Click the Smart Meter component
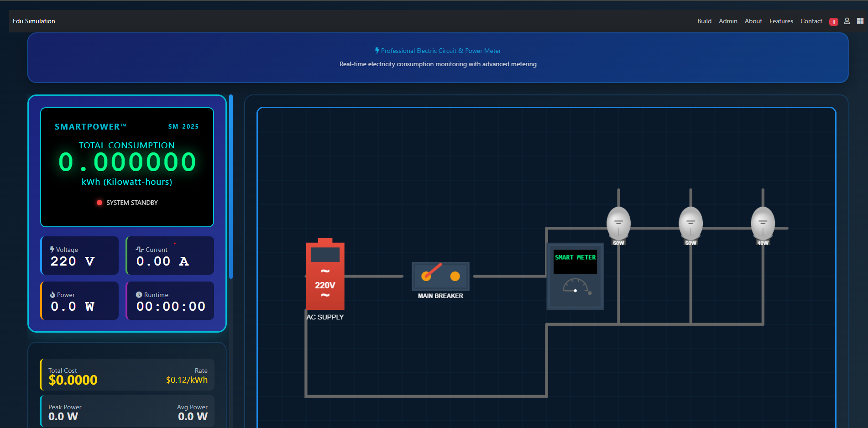 575,276
